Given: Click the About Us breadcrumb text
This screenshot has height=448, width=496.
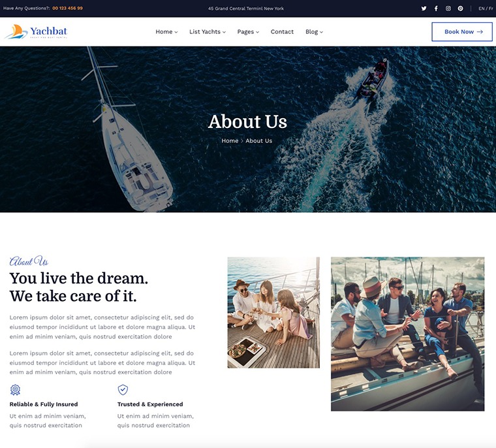Looking at the screenshot, I should coord(259,141).
